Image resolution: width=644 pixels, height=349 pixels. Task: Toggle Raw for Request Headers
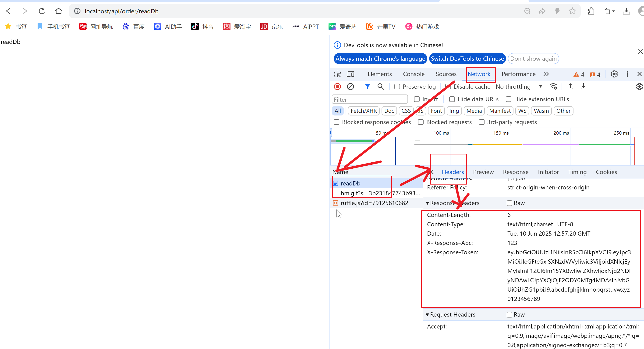[x=509, y=314]
